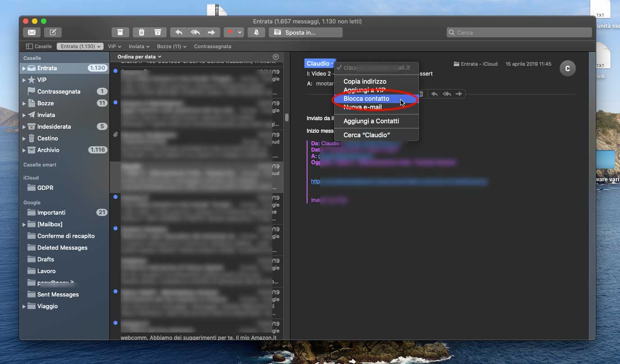Select Contrassegnata in the favorites bar

tap(213, 46)
